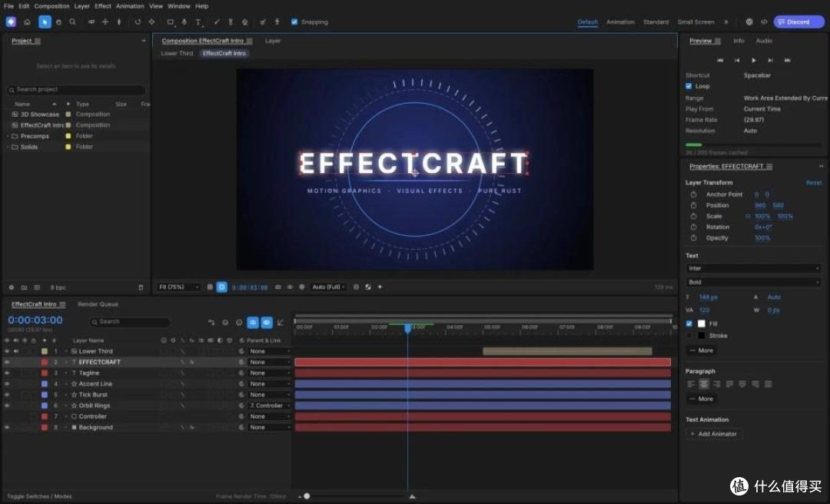Image resolution: width=830 pixels, height=504 pixels.
Task: Switch to the Render Queue tab
Action: [98, 304]
